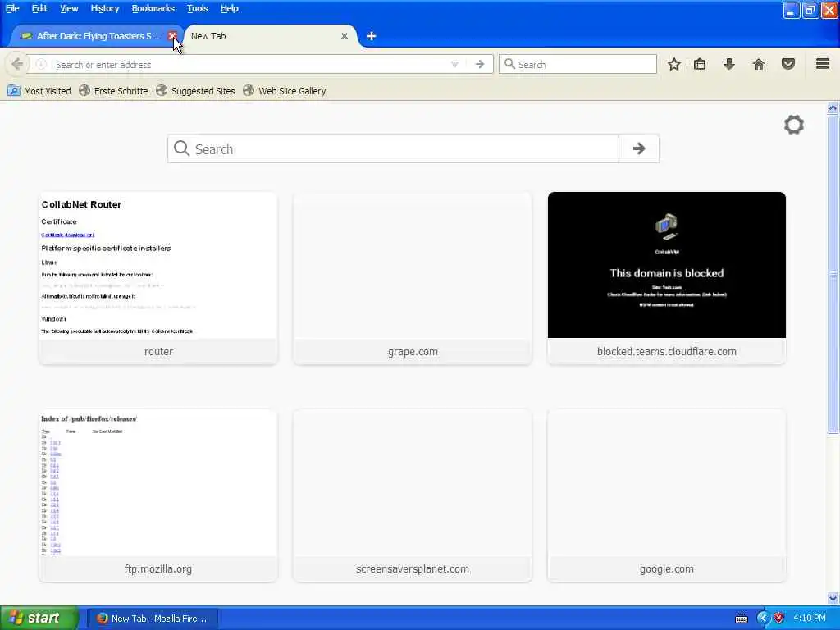Click the Go arrow in address bar

point(479,64)
